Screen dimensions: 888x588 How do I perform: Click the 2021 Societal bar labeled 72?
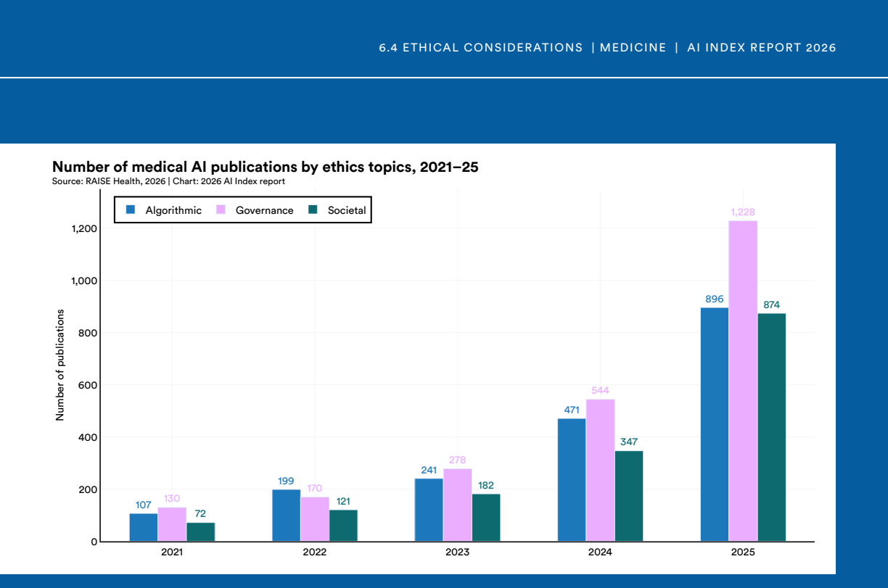point(200,532)
